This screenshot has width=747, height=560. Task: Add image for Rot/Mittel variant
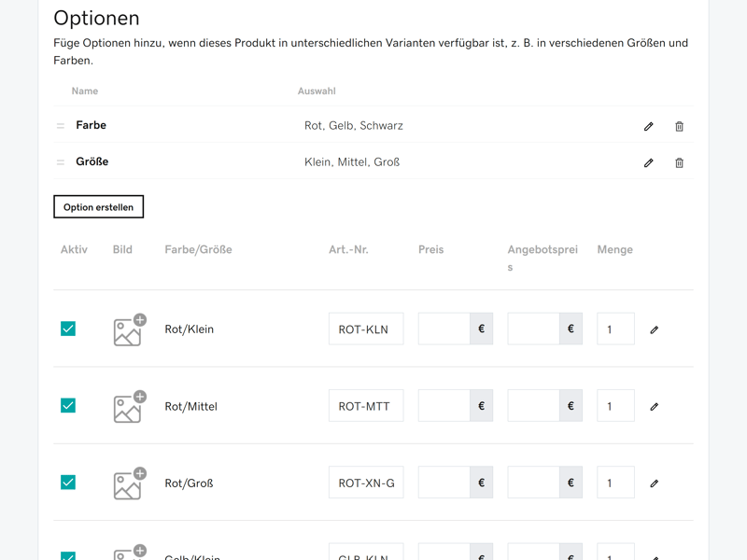tap(128, 407)
